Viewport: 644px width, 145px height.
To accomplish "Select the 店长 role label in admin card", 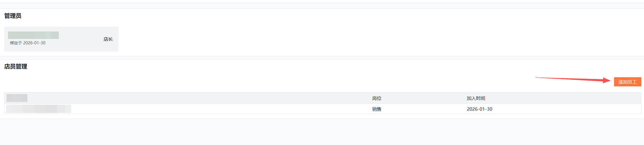I will [x=108, y=39].
